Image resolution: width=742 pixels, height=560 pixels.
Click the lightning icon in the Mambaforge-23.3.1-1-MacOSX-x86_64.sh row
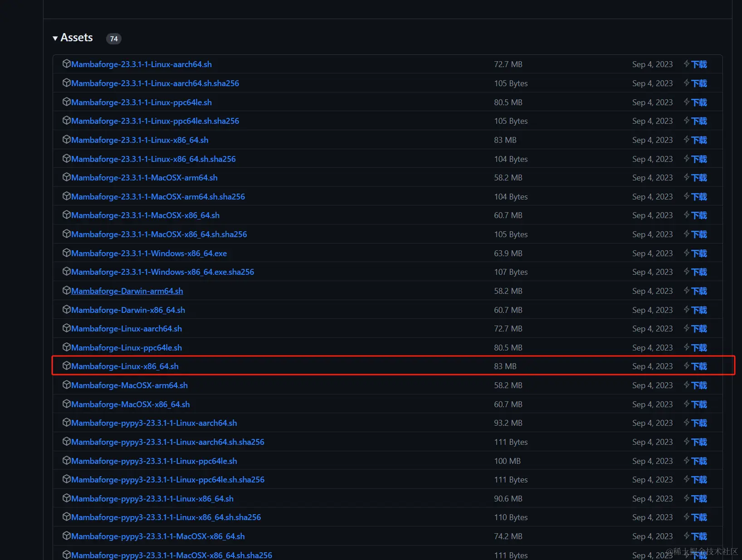point(687,215)
